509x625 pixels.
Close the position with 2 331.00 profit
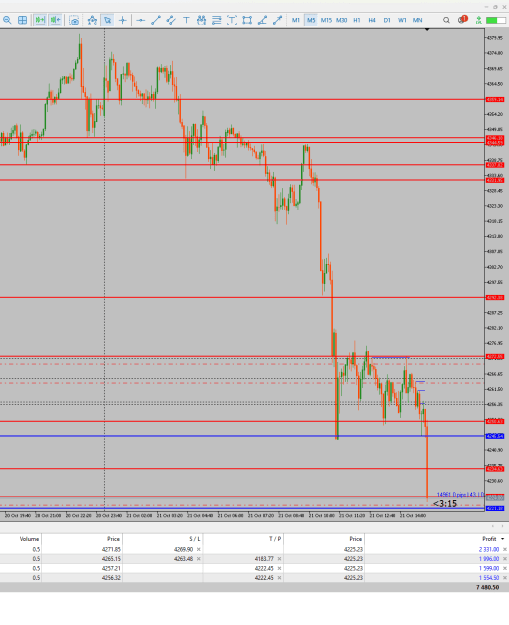click(505, 549)
